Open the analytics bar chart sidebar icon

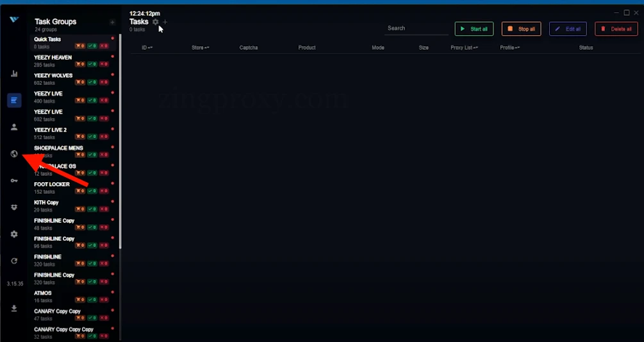click(x=14, y=74)
